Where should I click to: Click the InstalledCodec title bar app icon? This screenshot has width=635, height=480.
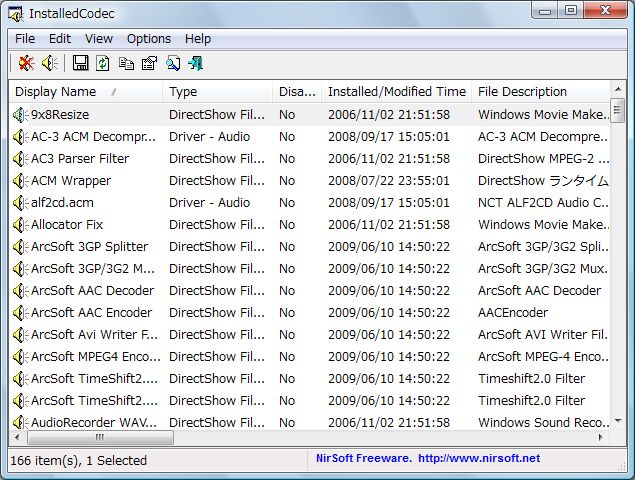pyautogui.click(x=16, y=14)
